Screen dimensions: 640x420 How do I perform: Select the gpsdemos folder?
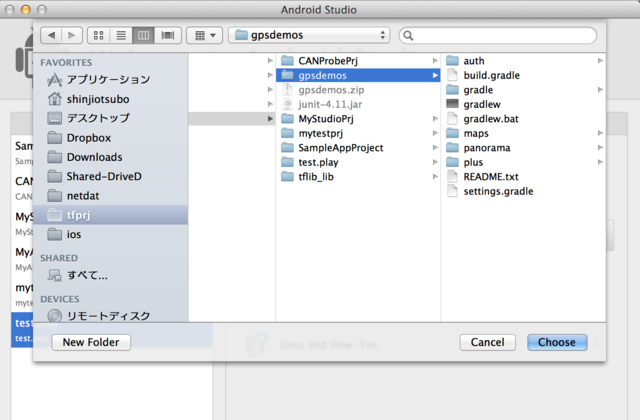pos(358,75)
